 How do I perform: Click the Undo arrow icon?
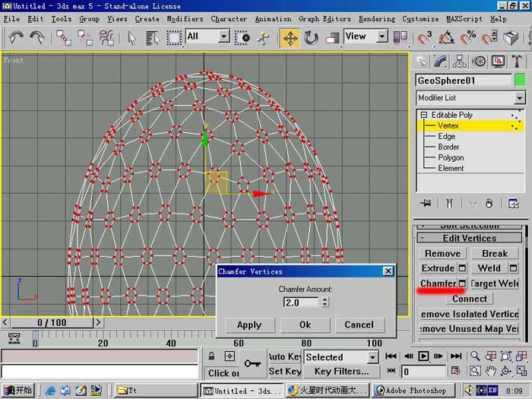coord(16,38)
